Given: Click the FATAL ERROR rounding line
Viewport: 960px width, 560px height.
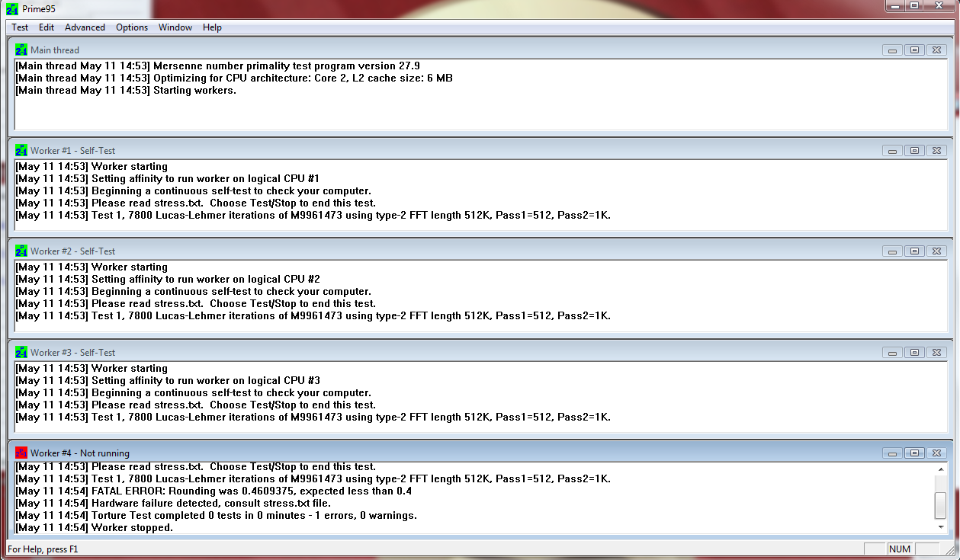Looking at the screenshot, I should click(214, 491).
